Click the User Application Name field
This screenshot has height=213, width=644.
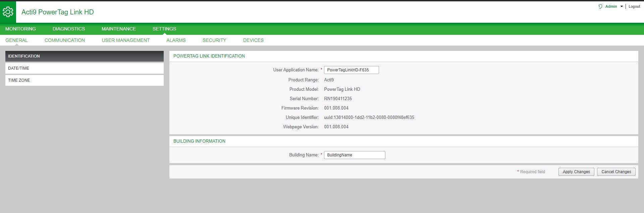click(x=352, y=70)
